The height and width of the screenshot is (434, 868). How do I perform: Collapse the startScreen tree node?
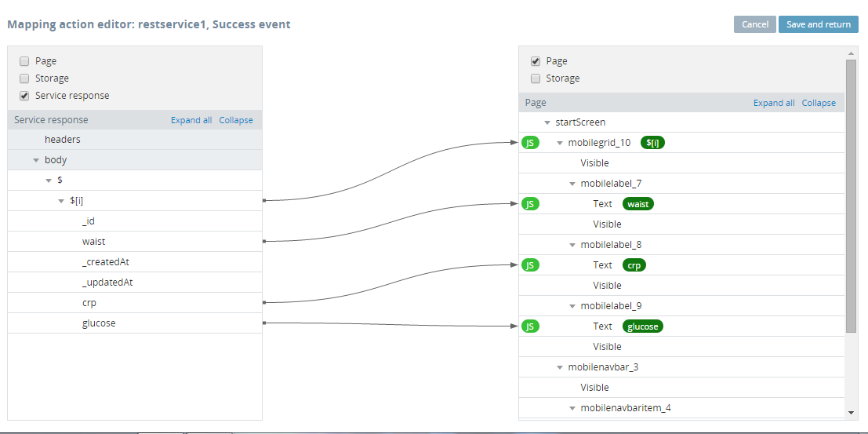point(547,122)
